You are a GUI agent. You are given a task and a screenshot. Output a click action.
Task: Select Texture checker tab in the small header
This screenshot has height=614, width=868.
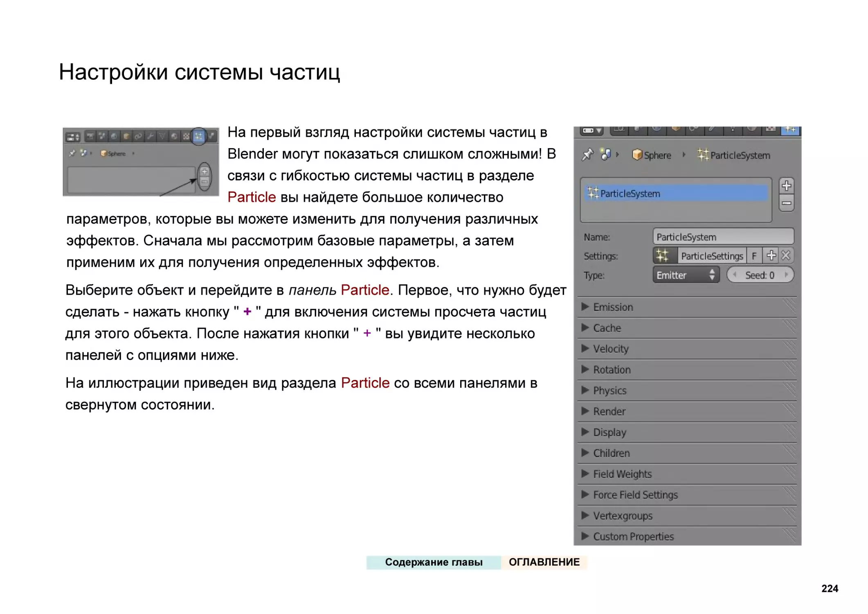click(x=186, y=137)
